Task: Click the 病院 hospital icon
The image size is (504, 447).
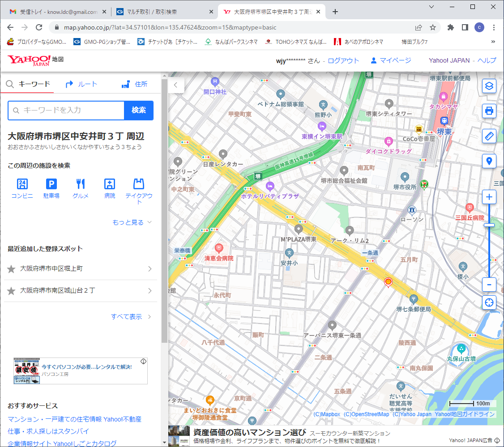Action: pos(110,188)
